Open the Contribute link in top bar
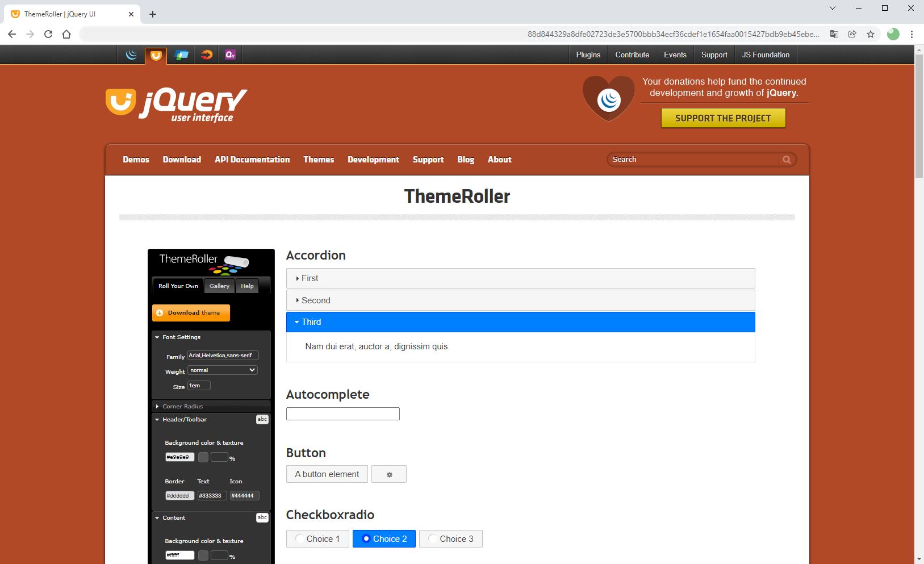This screenshot has width=924, height=564. 632,55
